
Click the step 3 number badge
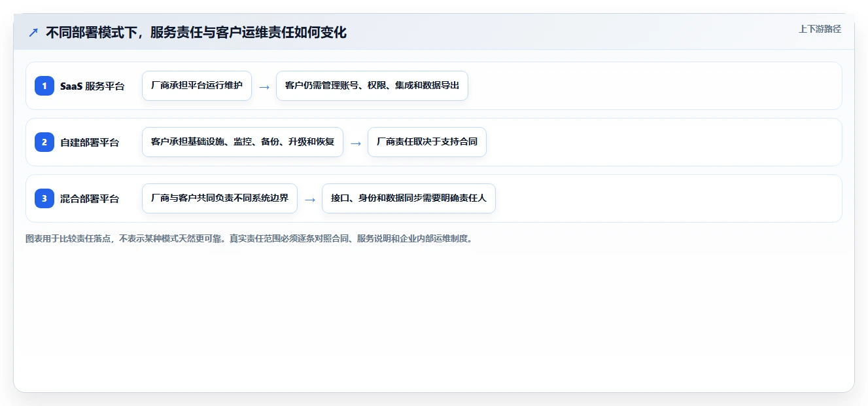tap(44, 198)
